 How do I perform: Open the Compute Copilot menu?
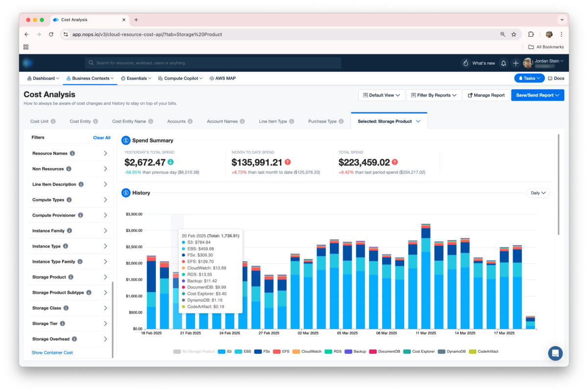(180, 78)
